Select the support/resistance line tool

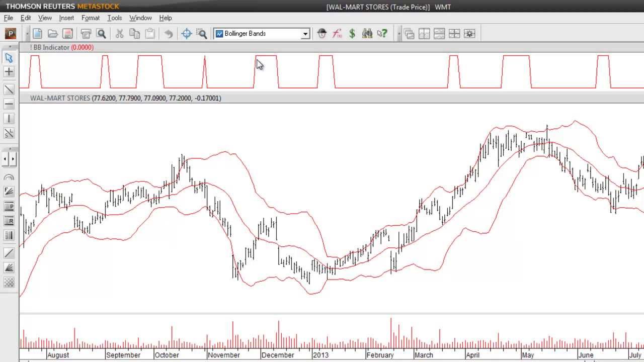pos(9,133)
